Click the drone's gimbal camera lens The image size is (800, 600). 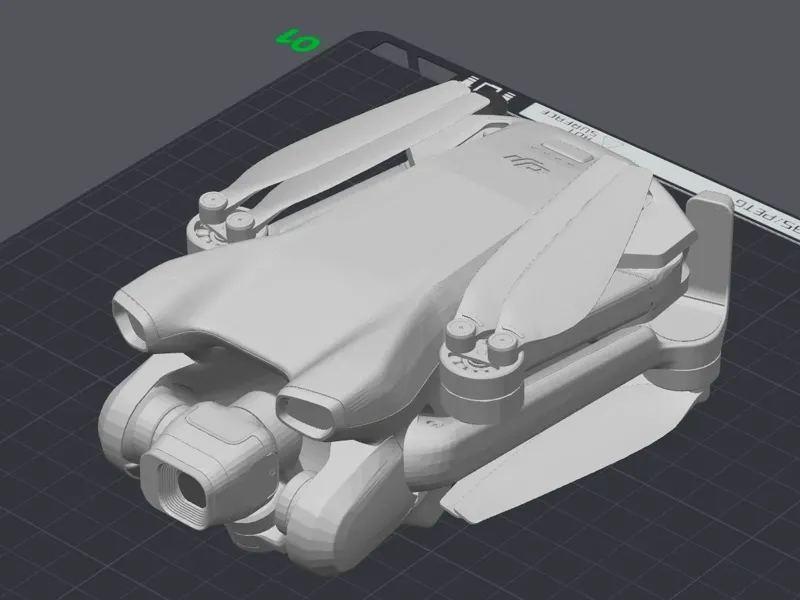point(191,488)
